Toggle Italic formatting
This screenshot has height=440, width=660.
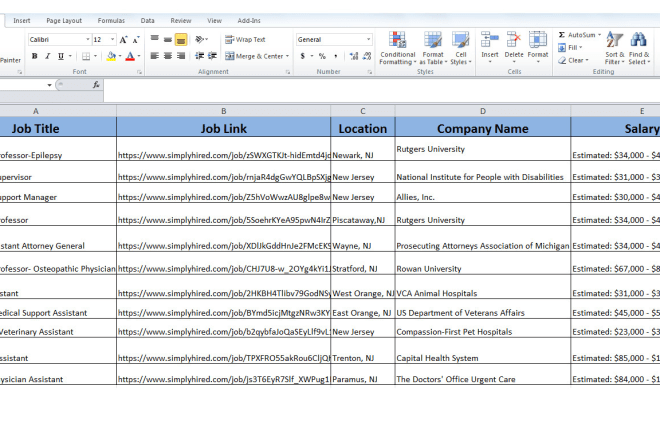click(48, 56)
